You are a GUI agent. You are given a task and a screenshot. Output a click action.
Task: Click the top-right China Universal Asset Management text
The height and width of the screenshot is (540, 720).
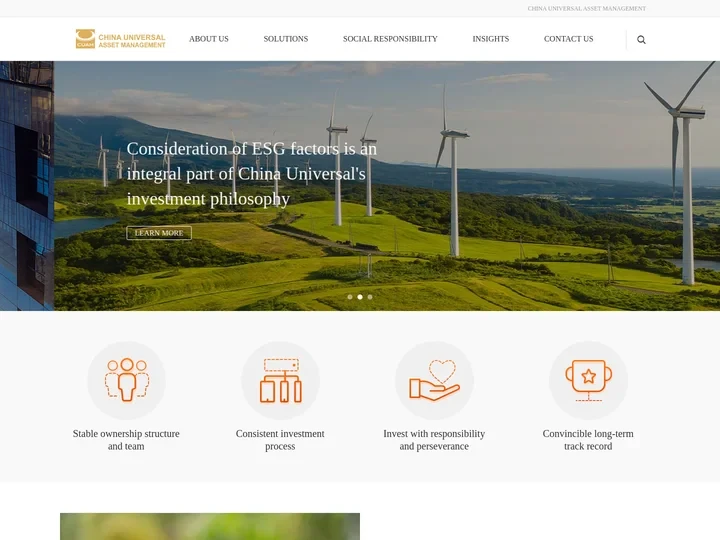tap(586, 8)
